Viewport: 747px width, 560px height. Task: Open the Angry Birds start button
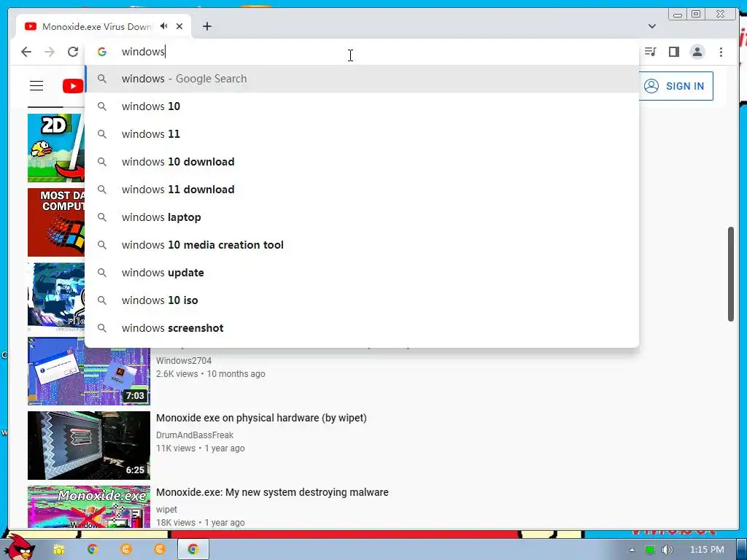(x=19, y=547)
